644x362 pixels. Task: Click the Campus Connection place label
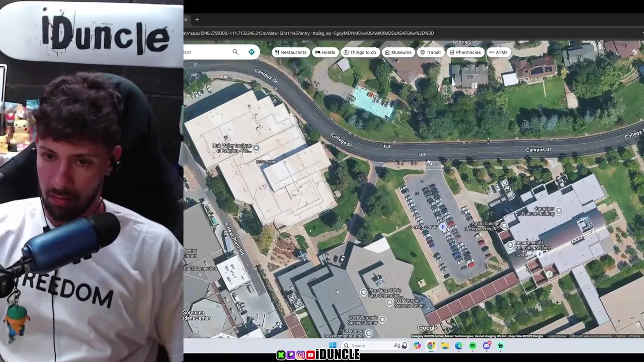[200, 268]
